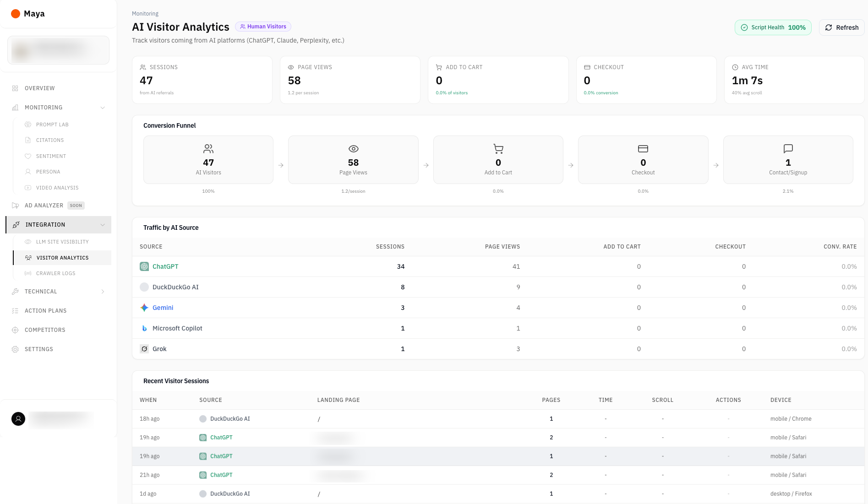Screen dimensions: 868x504
Task: Click the ChatGPT icon in Traffic table
Action: click(x=144, y=266)
